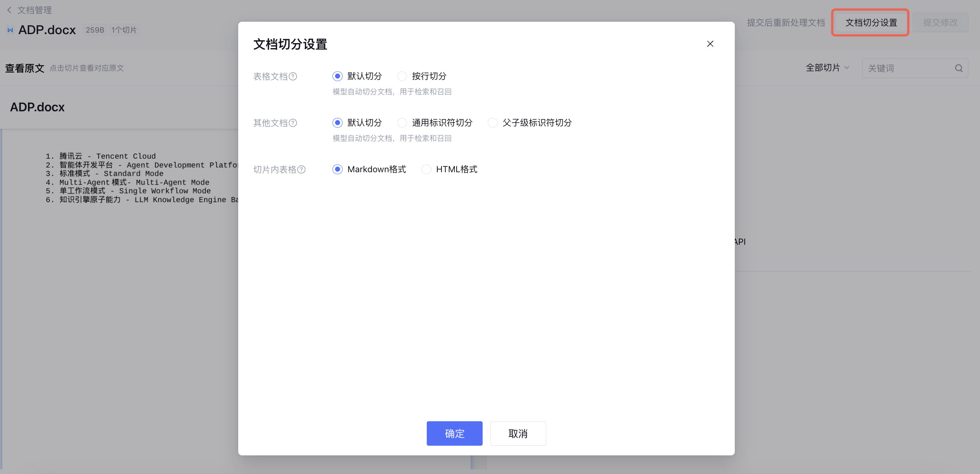Viewport: 980px width, 474px height.
Task: Click back arrow beside 文档管理
Action: tap(9, 10)
